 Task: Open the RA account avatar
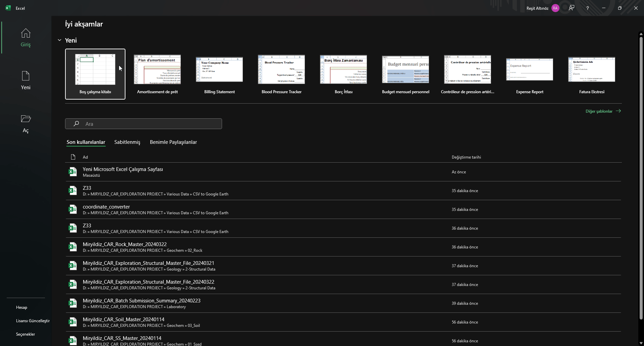click(x=555, y=8)
